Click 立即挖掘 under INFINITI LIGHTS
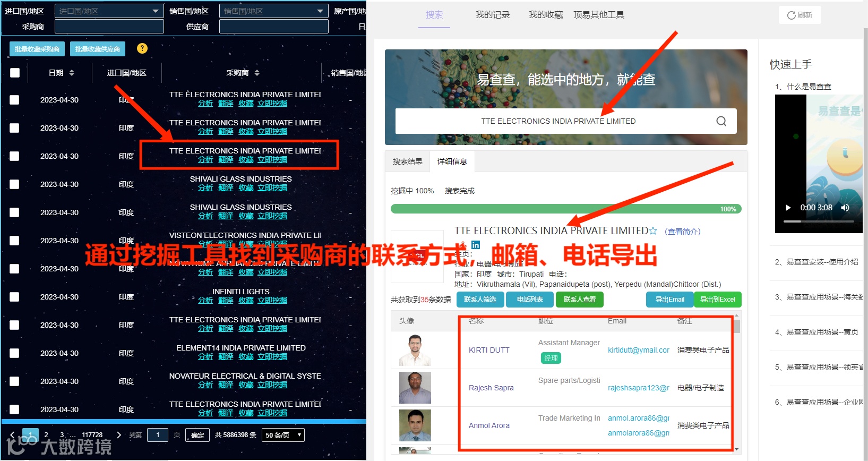Image resolution: width=868 pixels, height=461 pixels. [272, 301]
